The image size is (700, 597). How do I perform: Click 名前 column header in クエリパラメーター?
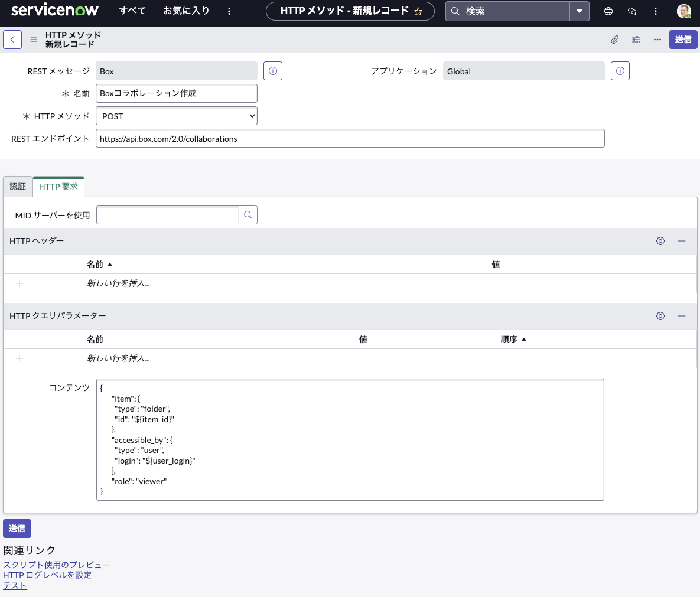[x=95, y=340]
